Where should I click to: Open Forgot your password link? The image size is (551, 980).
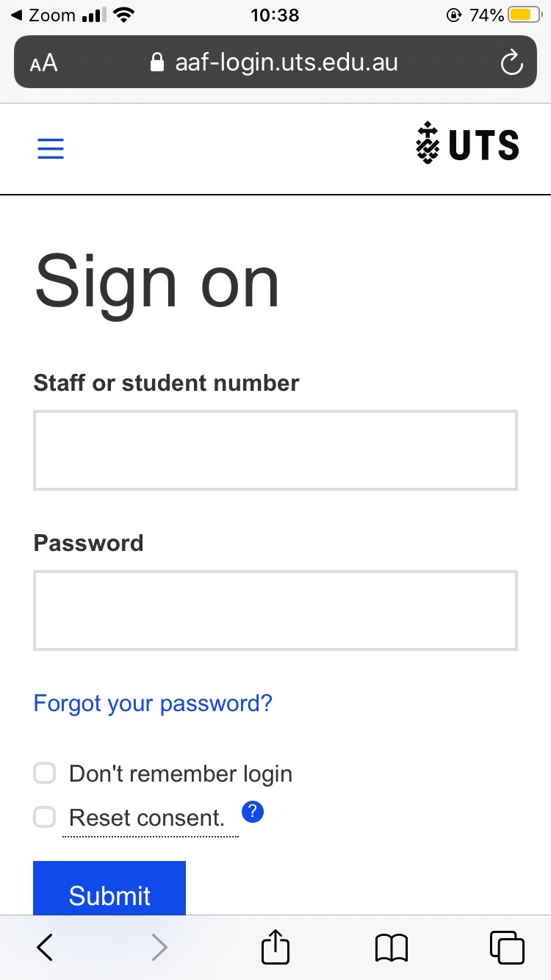tap(153, 704)
